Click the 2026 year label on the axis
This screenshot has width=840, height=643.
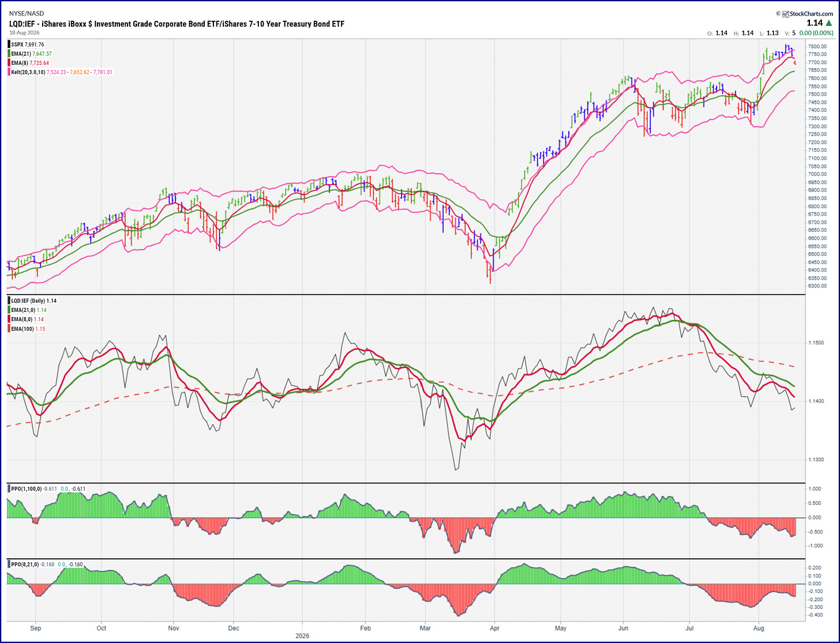(302, 636)
